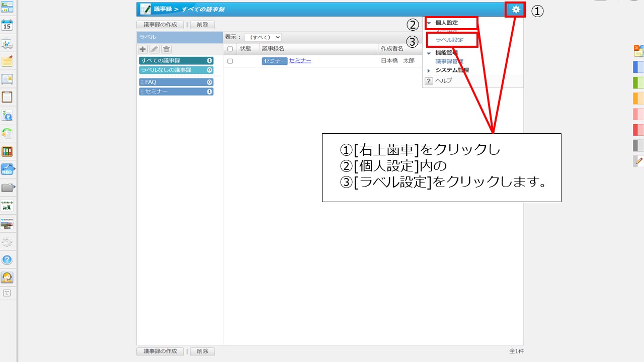Collapse the 機能管理 section arrow
The width and height of the screenshot is (644, 362).
point(429,53)
